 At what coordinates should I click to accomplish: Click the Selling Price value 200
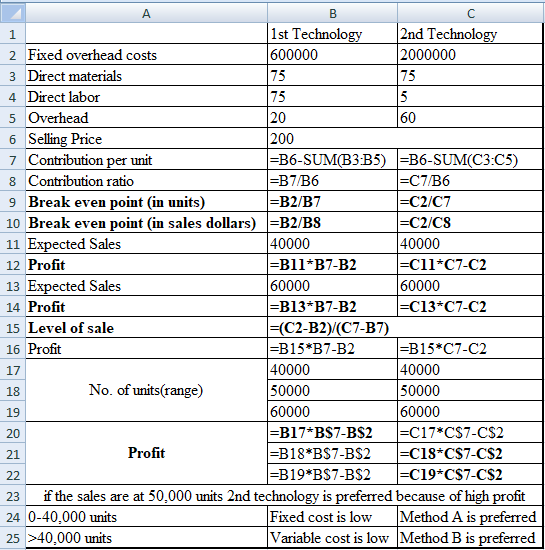pyautogui.click(x=405, y=139)
